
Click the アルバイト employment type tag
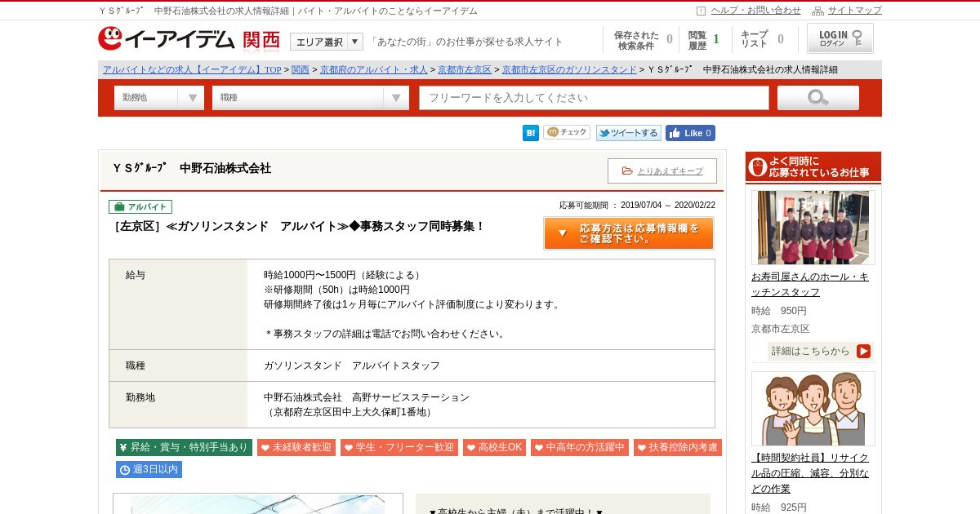click(140, 207)
